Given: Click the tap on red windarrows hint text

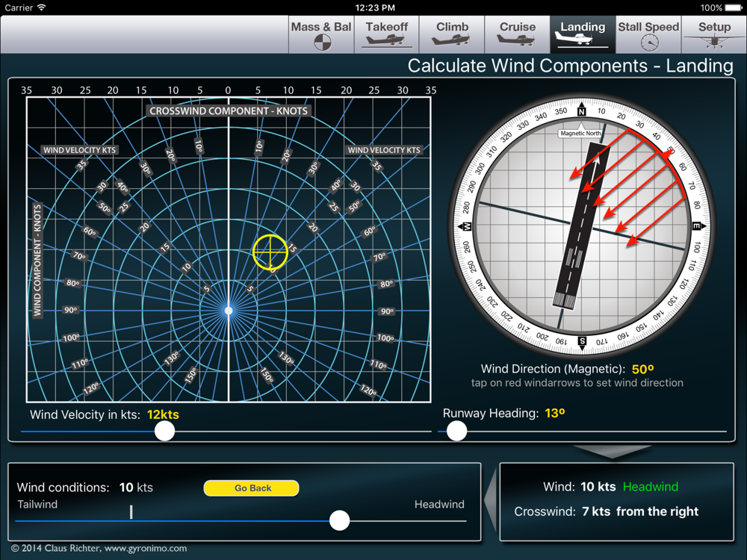Looking at the screenshot, I should tap(577, 383).
